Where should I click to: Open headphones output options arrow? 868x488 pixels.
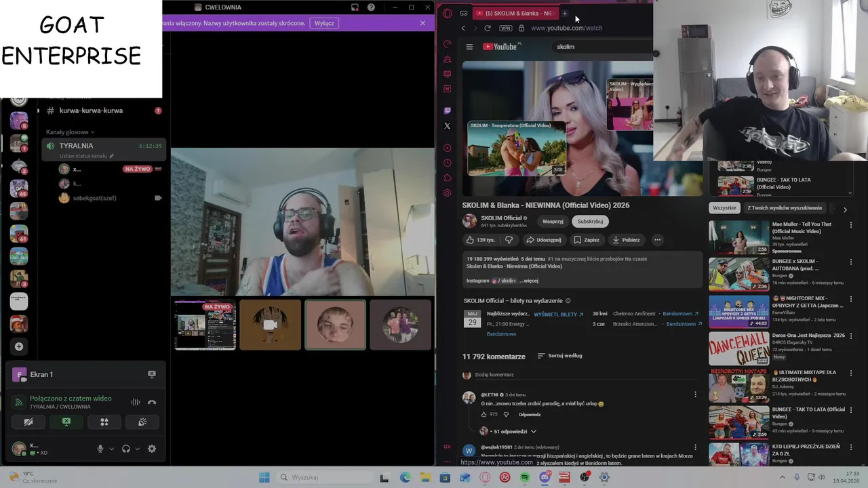point(137,449)
